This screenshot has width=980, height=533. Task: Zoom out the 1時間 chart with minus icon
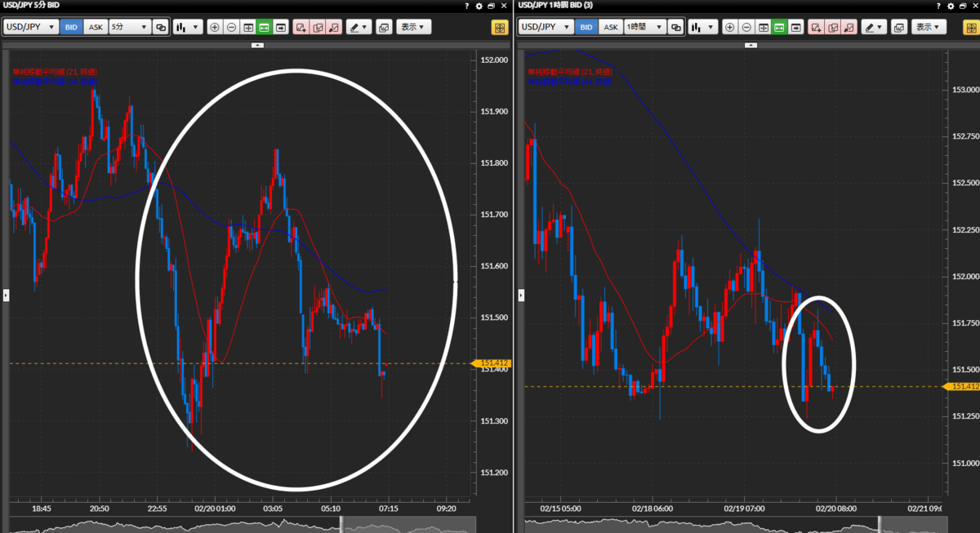[746, 27]
